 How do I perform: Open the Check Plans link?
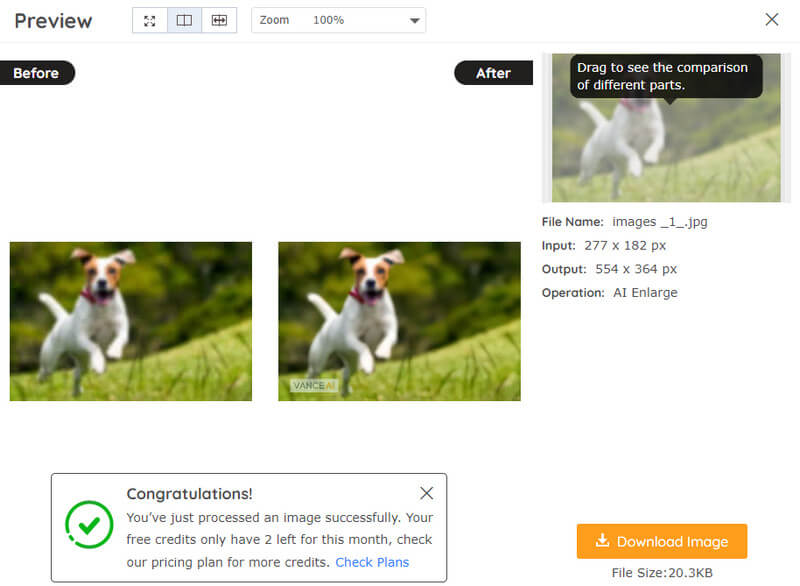click(372, 562)
